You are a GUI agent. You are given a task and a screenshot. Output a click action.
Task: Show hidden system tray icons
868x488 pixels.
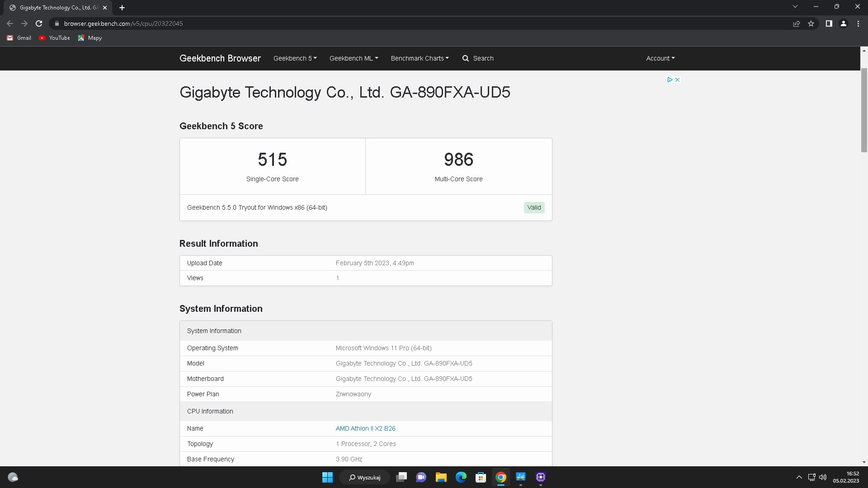(x=799, y=477)
